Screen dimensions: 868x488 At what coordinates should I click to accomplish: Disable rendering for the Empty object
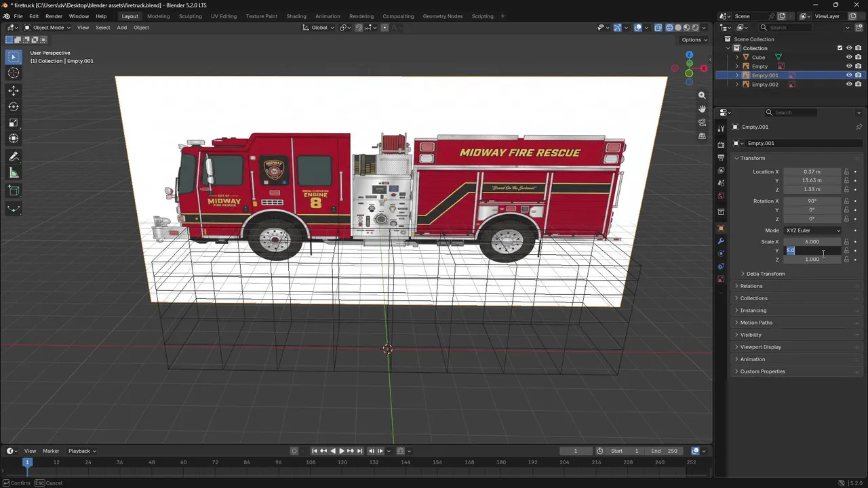tap(858, 66)
